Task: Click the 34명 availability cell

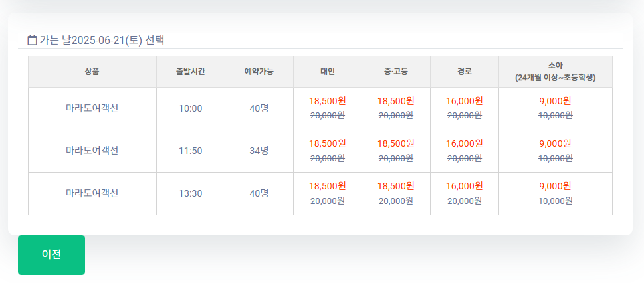Action: click(x=259, y=151)
